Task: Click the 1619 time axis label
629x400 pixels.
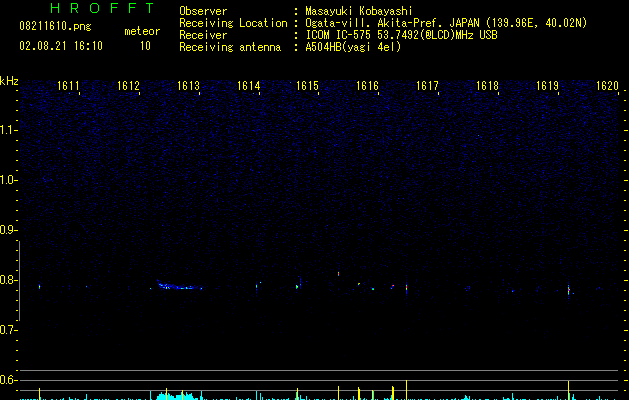Action: 547,86
